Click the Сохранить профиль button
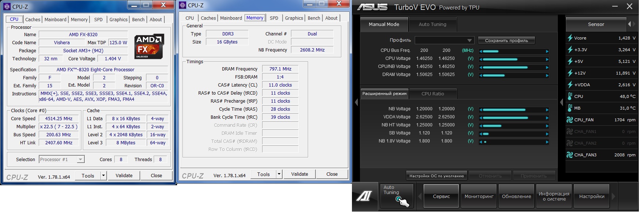This screenshot has height=217, width=644. click(506, 41)
